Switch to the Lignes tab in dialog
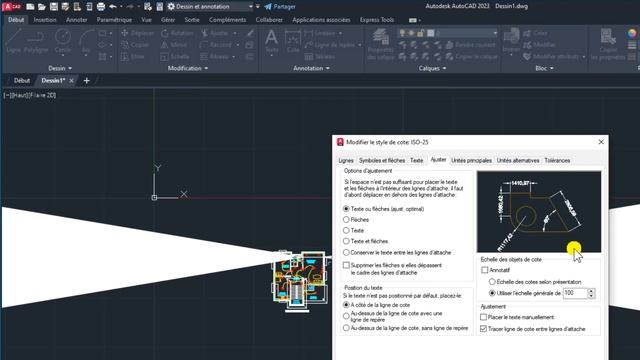This screenshot has height=360, width=640. coord(346,160)
